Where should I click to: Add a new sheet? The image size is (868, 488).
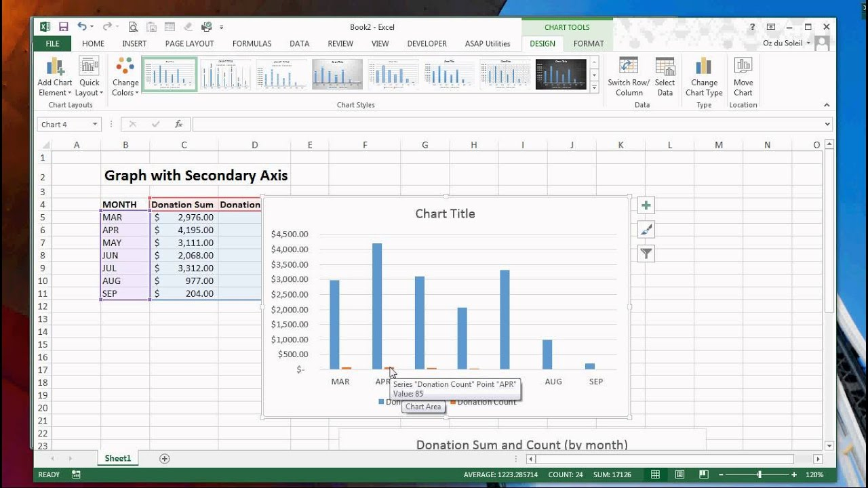164,459
